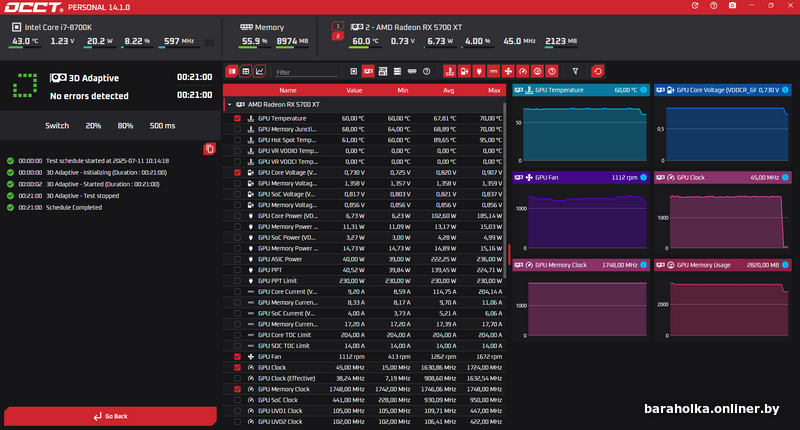The width and height of the screenshot is (800, 430).
Task: Click the Intel Core i7-8700K header
Action: 52,27
